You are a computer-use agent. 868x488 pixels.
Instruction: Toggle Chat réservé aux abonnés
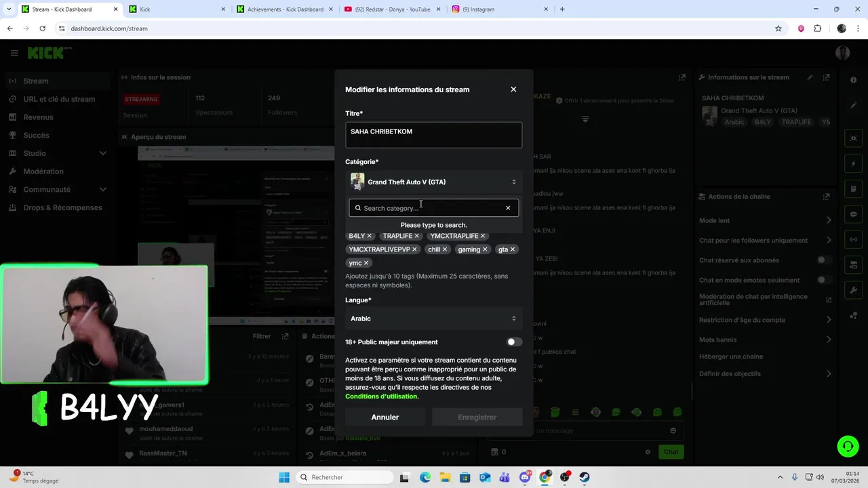[x=824, y=260]
